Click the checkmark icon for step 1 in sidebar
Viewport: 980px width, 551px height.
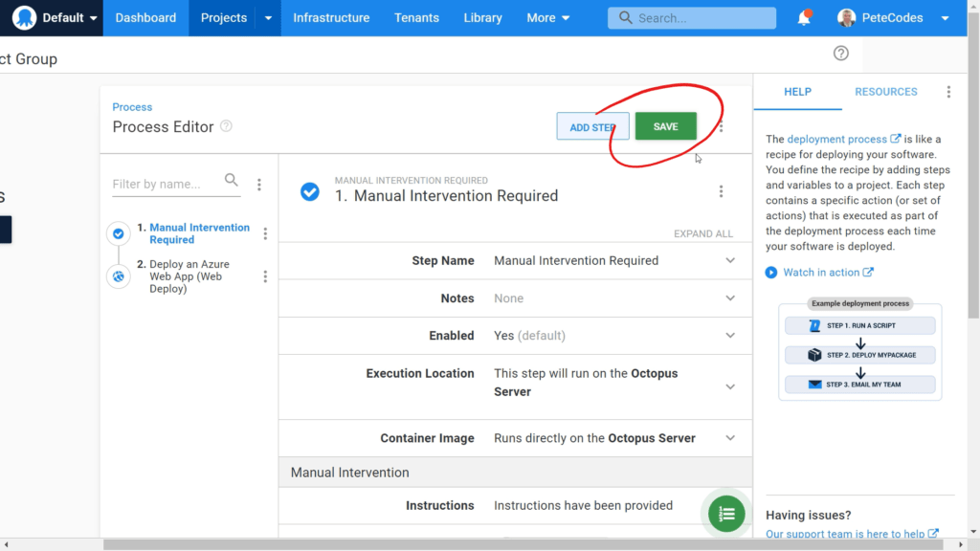coord(118,233)
